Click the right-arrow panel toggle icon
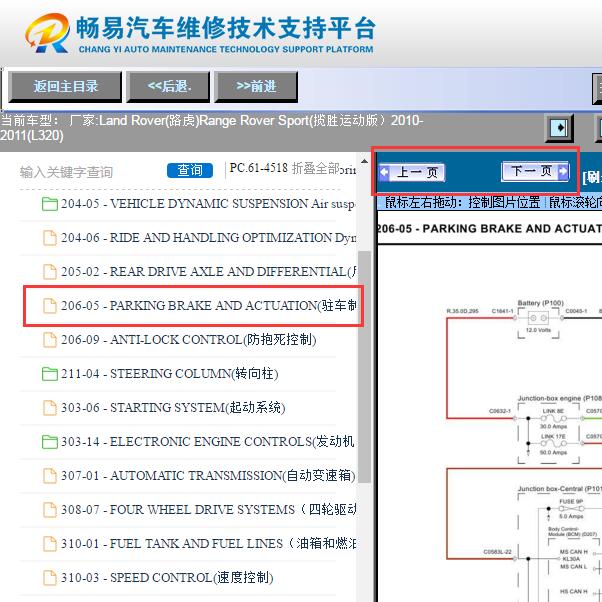This screenshot has width=602, height=602. 559,127
